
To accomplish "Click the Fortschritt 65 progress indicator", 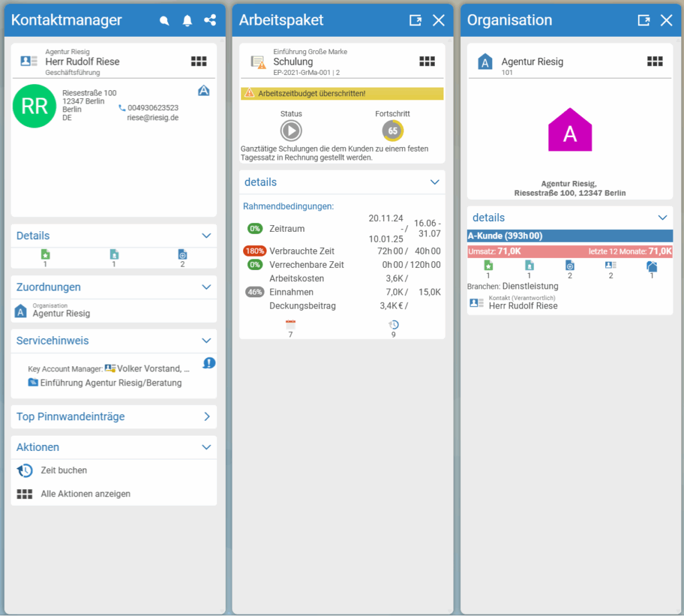I will click(x=393, y=131).
